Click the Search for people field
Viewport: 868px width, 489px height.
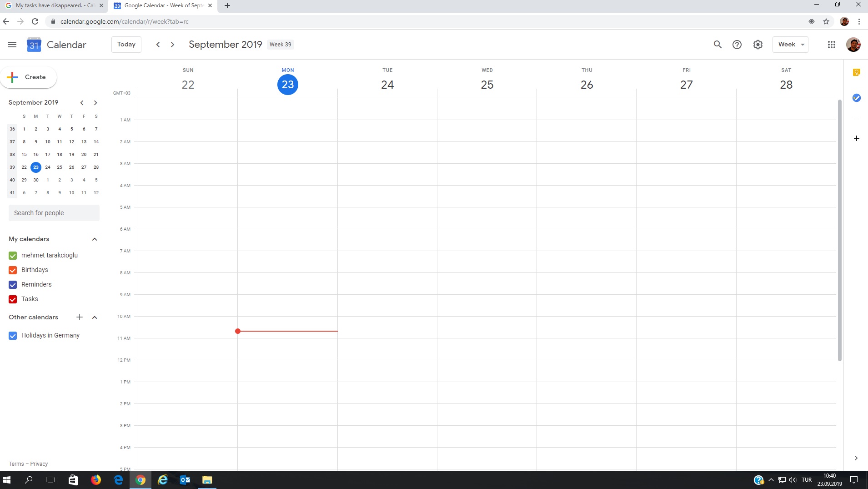click(54, 212)
